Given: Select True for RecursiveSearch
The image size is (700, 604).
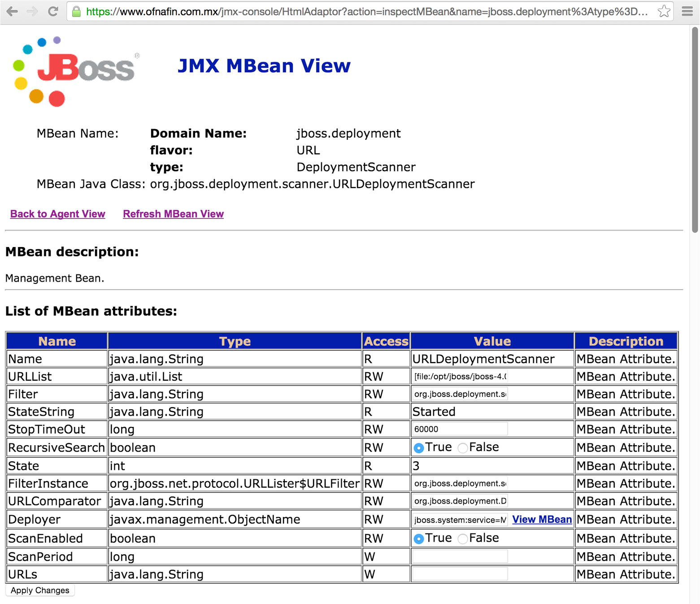Looking at the screenshot, I should coord(418,447).
